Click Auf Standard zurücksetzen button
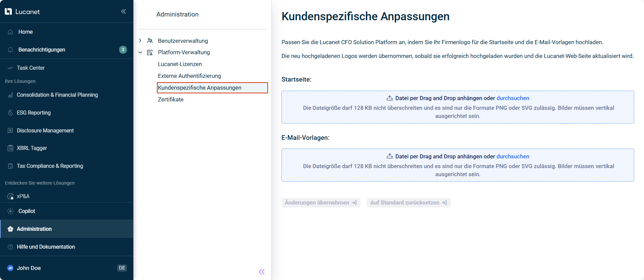The width and height of the screenshot is (644, 280). pos(408,203)
